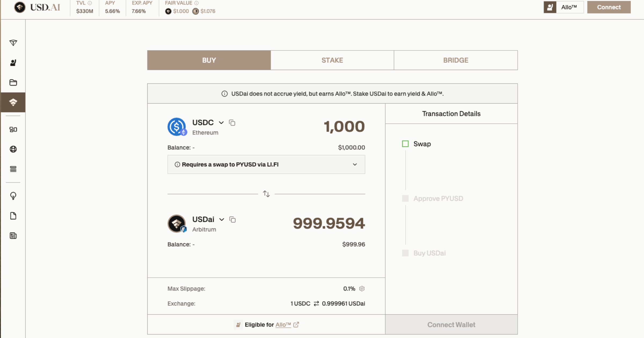Click the USDC amount input showing 1,000
The height and width of the screenshot is (338, 644).
coord(344,126)
